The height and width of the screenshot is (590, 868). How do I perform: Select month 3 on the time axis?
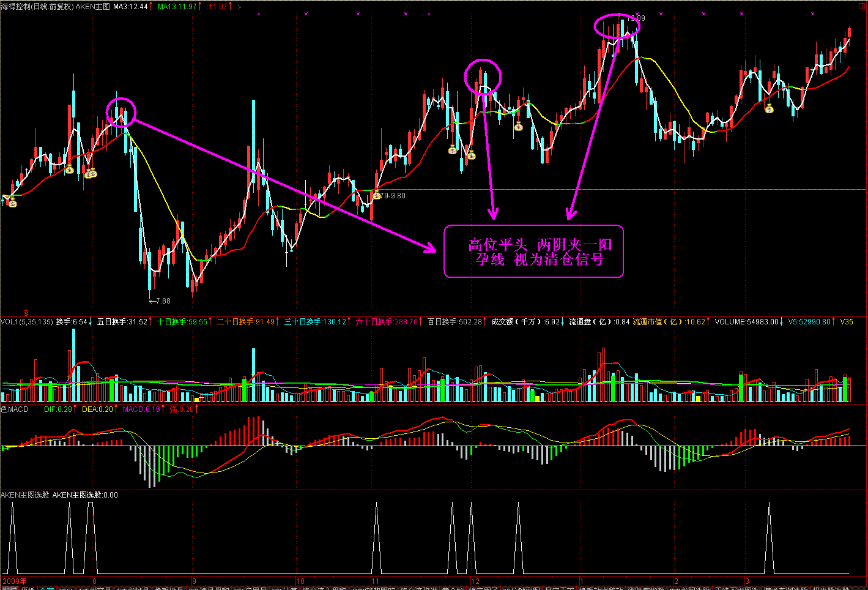747,581
